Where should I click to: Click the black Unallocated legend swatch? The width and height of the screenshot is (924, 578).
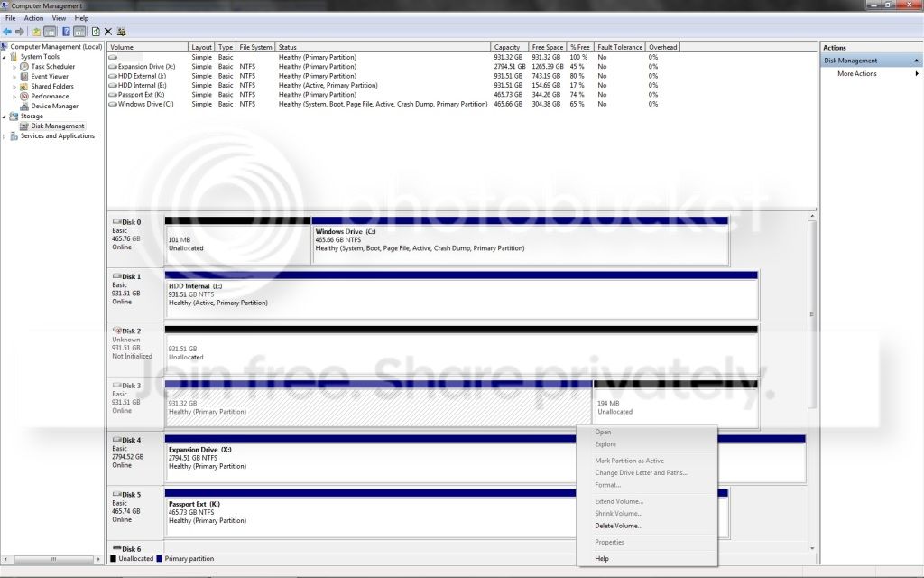point(113,558)
